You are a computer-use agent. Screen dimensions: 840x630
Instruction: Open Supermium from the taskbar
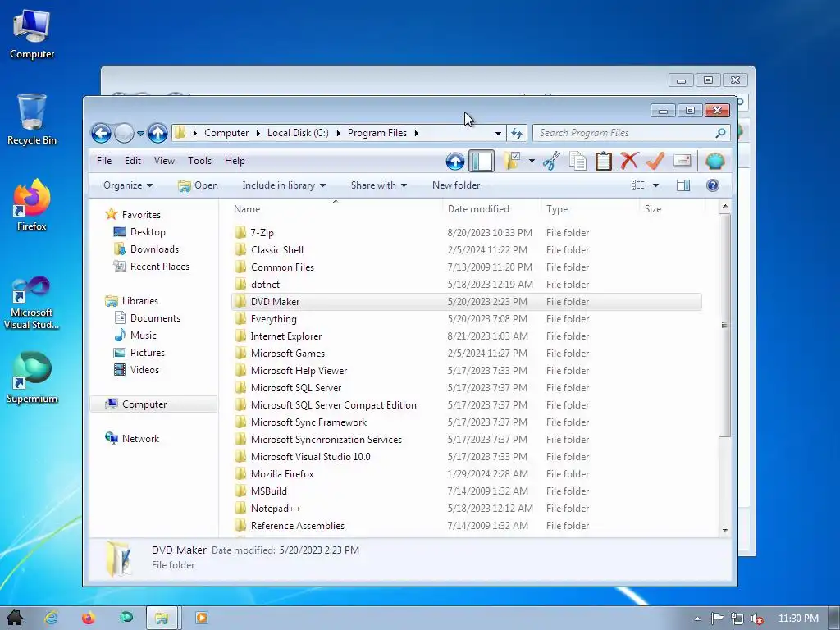click(x=126, y=618)
